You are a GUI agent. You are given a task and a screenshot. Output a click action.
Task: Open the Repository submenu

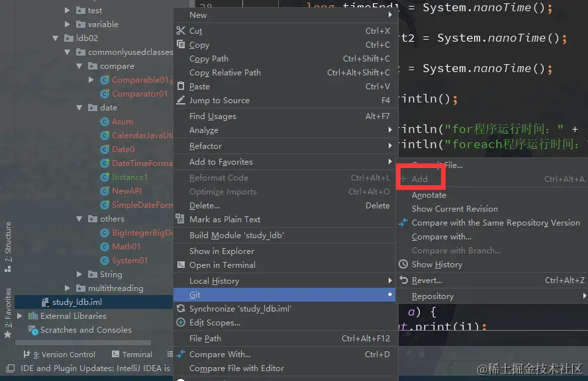click(x=493, y=296)
